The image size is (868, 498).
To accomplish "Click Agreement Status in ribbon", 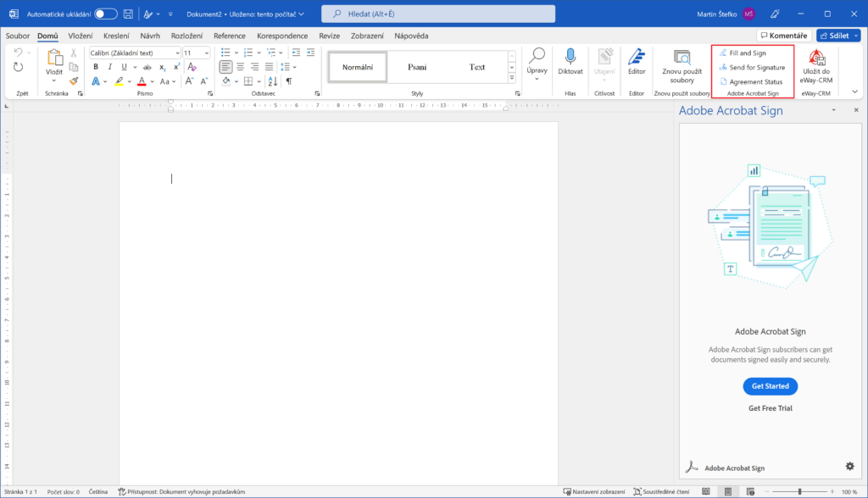I will point(751,82).
